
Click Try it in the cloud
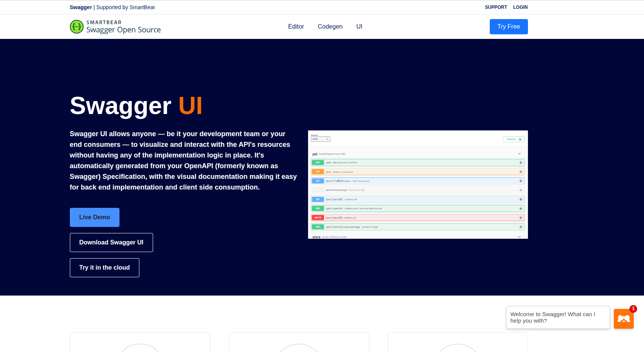(105, 268)
